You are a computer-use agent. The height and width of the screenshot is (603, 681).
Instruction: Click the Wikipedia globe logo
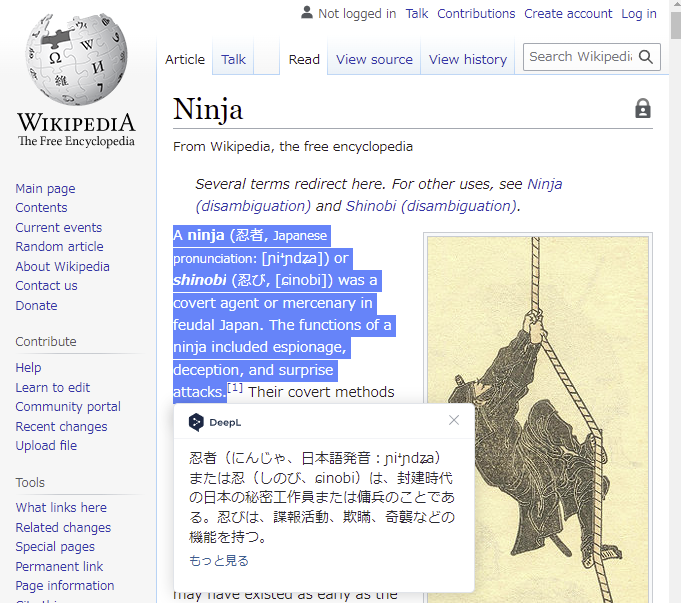[x=76, y=59]
